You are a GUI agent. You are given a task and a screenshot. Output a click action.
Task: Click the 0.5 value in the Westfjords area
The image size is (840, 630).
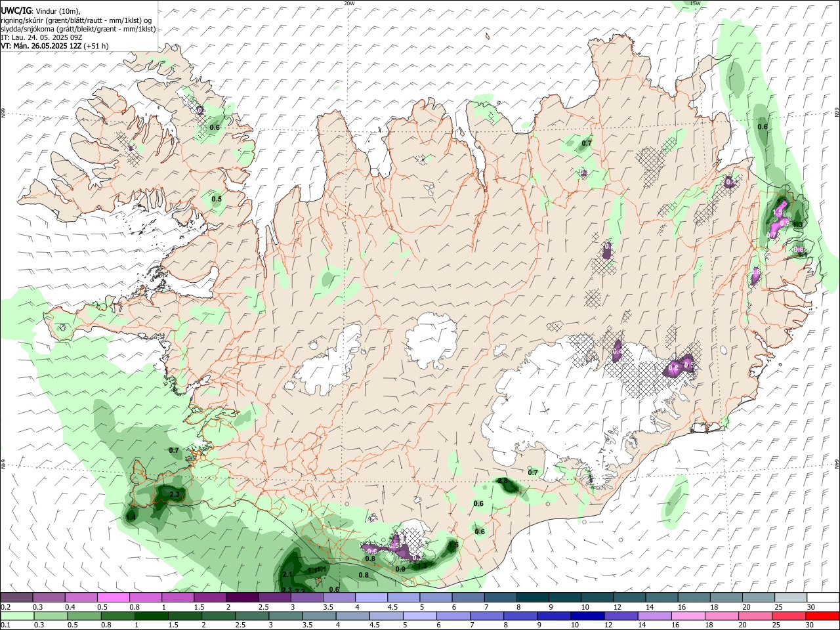[216, 199]
